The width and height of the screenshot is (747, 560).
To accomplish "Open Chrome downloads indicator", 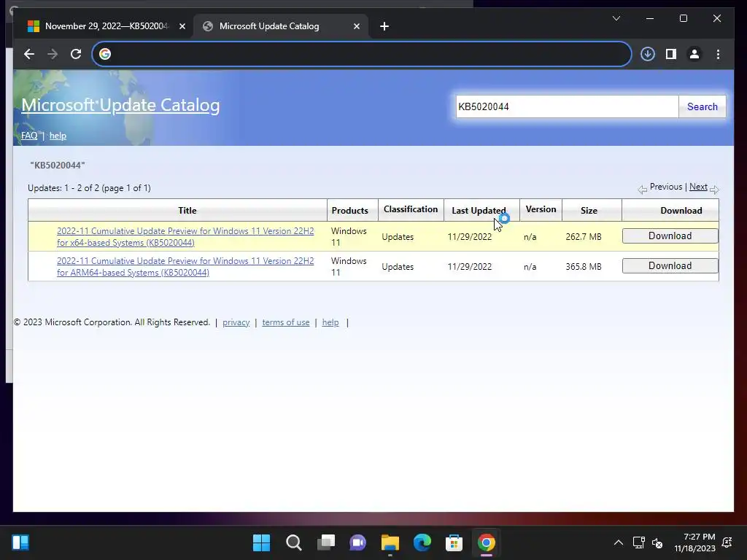I will [648, 54].
